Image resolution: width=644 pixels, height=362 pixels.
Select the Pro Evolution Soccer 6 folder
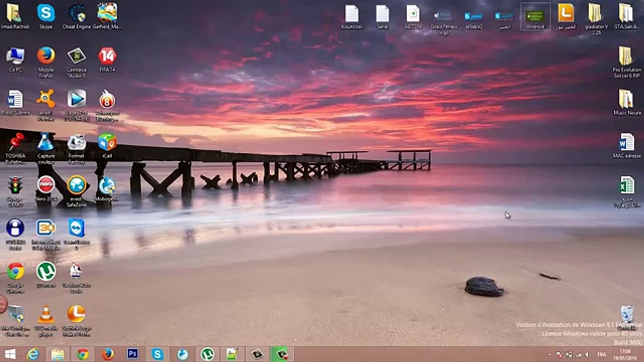click(x=626, y=56)
